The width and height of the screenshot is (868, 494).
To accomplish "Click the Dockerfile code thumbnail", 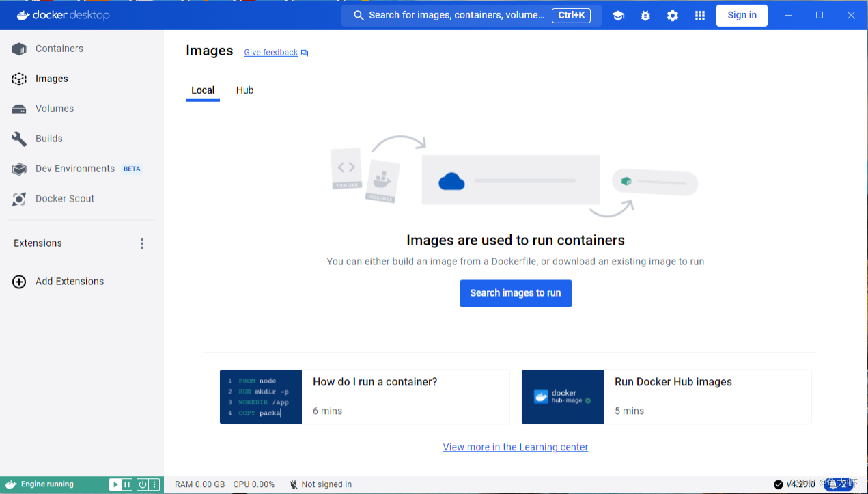I will tap(261, 397).
